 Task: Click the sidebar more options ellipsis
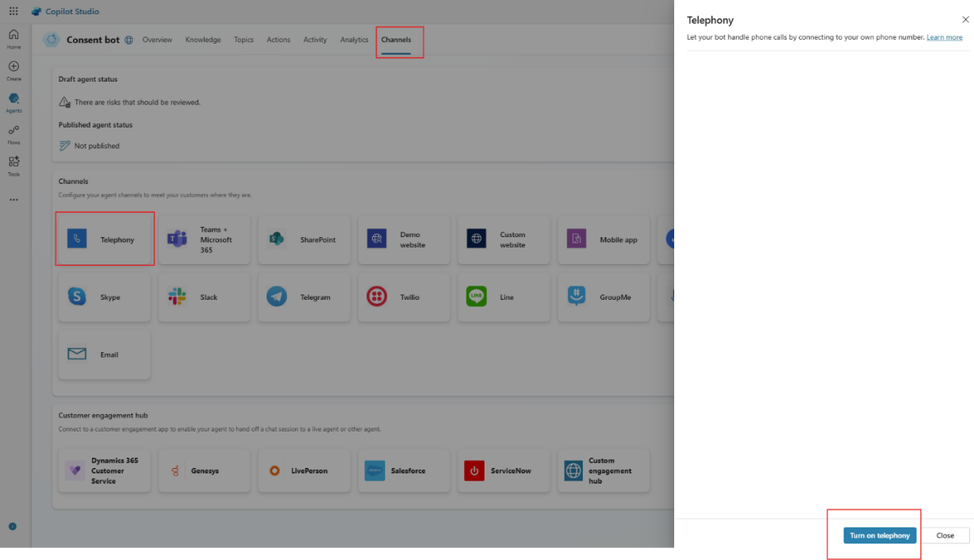(13, 200)
